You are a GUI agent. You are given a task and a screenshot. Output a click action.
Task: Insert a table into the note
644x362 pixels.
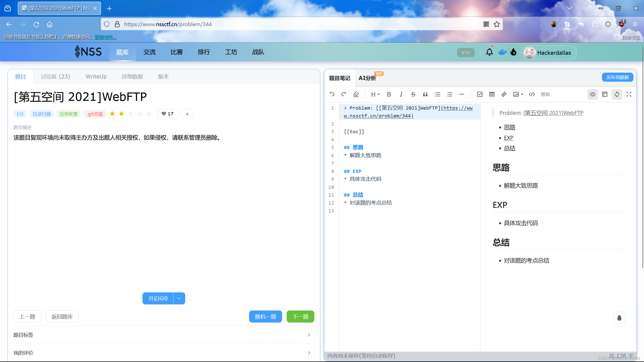pyautogui.click(x=491, y=94)
